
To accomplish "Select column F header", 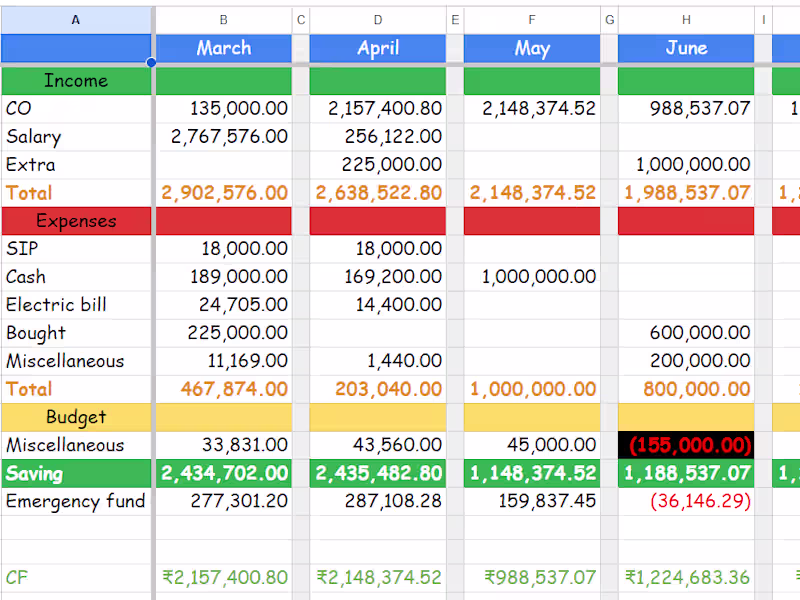I will click(x=531, y=20).
